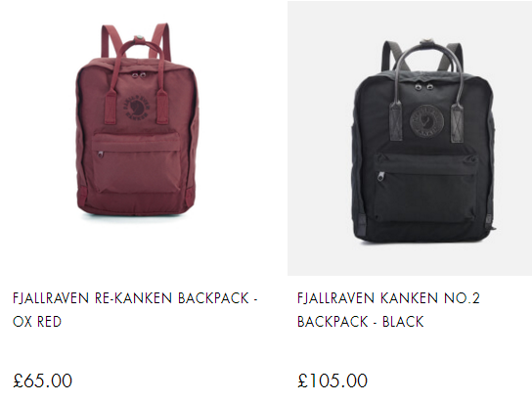The width and height of the screenshot is (532, 403).
Task: Open the black Kanken No.2 backpack image
Action: [423, 141]
